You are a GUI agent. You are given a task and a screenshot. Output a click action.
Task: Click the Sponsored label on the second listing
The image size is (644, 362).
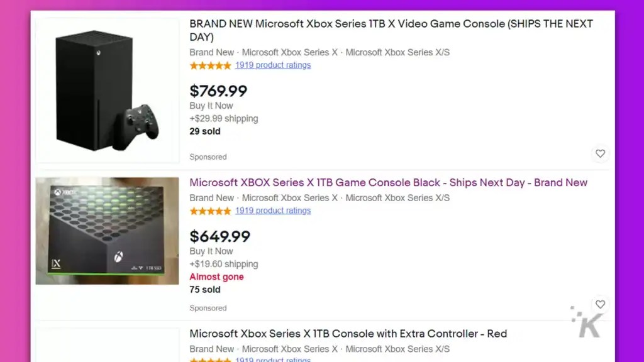coord(208,308)
